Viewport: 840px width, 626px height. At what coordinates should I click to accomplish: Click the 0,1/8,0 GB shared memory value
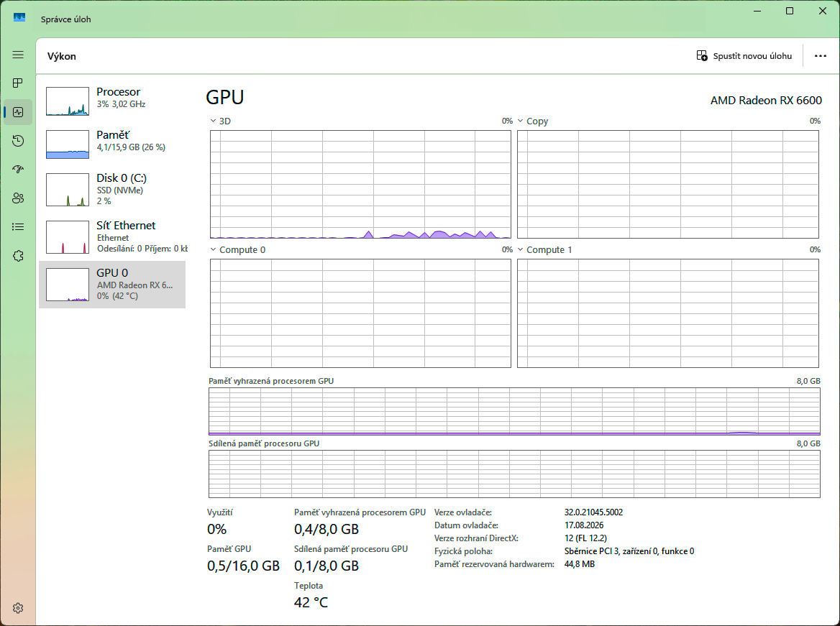(x=327, y=566)
